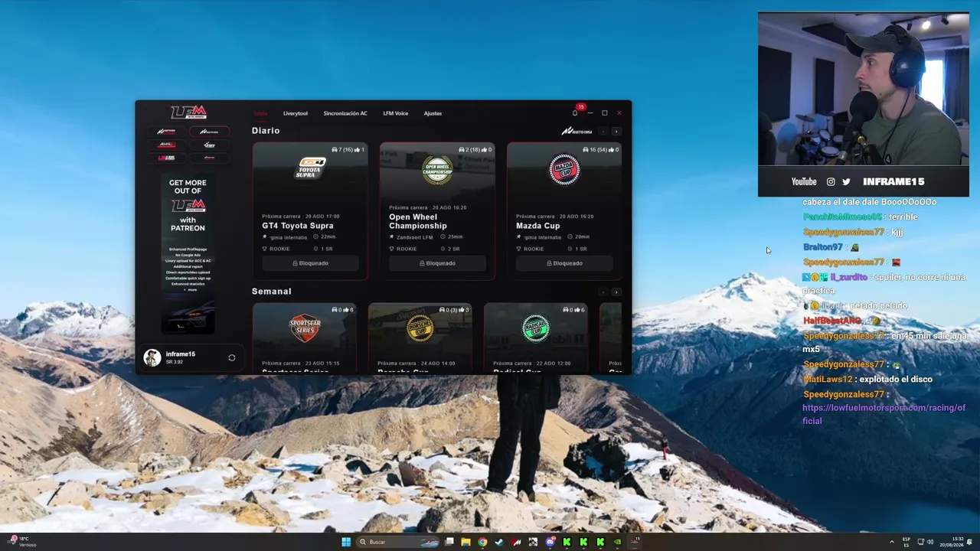Show previous Diario series
Image resolution: width=980 pixels, height=551 pixels.
tap(603, 132)
